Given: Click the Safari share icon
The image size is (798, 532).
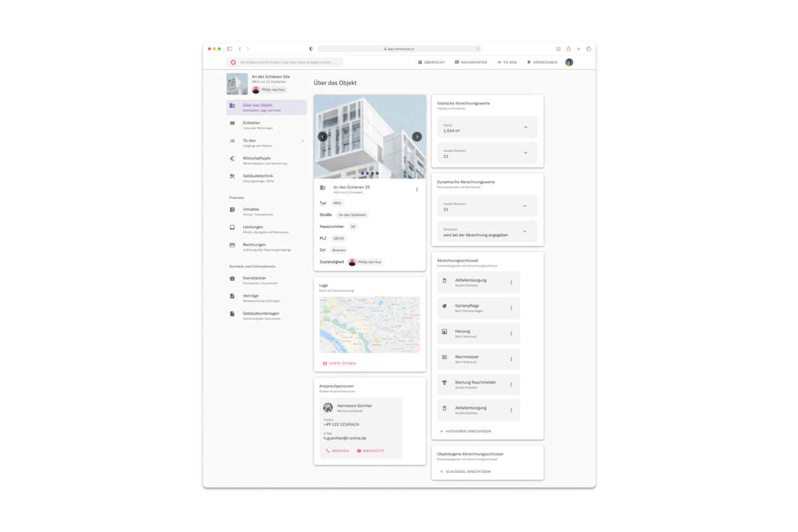Looking at the screenshot, I should 569,49.
